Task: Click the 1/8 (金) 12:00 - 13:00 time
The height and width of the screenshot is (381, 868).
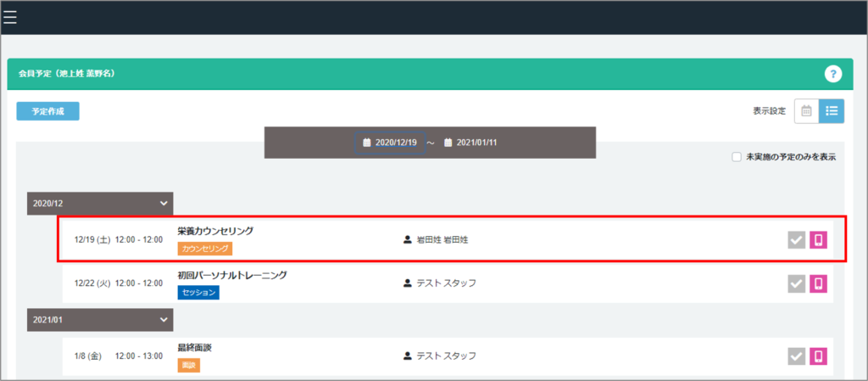Action: (119, 356)
